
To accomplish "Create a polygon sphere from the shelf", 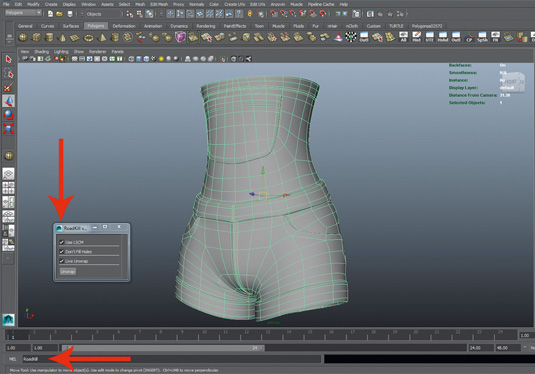I will click(23, 37).
